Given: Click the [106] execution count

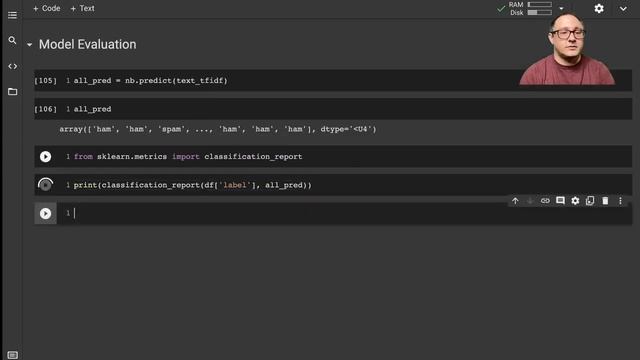Looking at the screenshot, I should click(x=45, y=109).
